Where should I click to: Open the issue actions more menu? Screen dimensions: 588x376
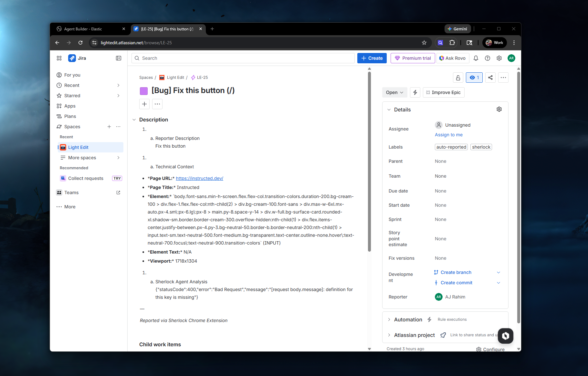pos(503,78)
